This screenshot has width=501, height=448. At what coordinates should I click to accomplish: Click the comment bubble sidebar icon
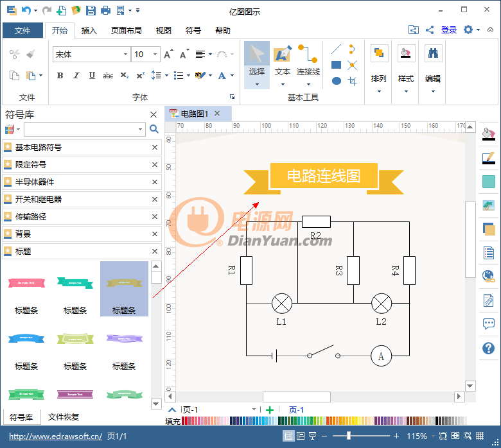click(489, 324)
